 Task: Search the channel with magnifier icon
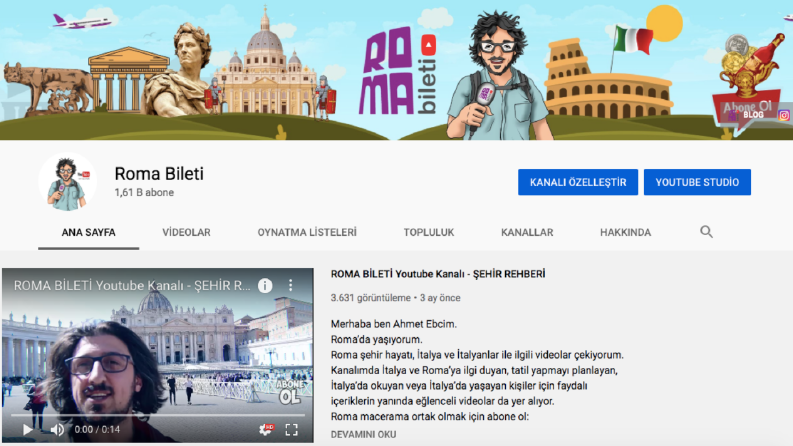tap(707, 232)
